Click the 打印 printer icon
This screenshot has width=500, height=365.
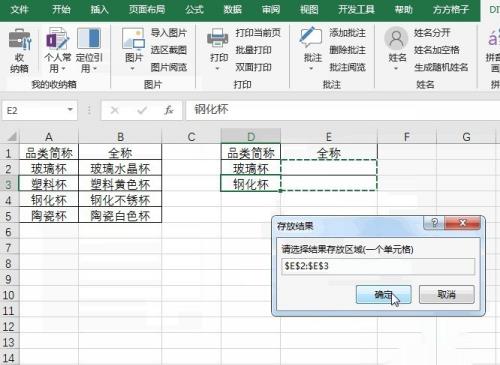[218, 38]
